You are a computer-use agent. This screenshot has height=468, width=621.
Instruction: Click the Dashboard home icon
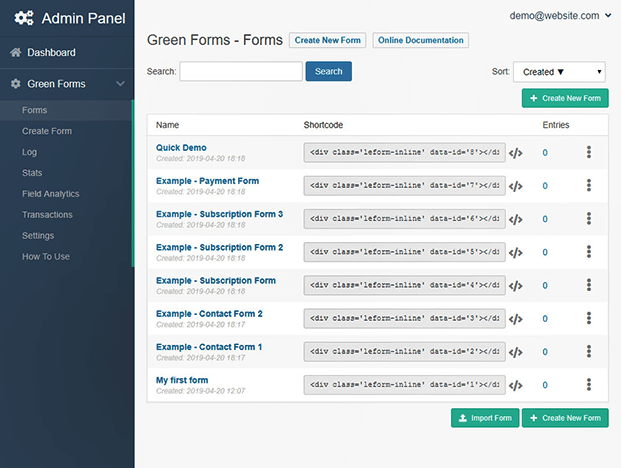pyautogui.click(x=16, y=52)
